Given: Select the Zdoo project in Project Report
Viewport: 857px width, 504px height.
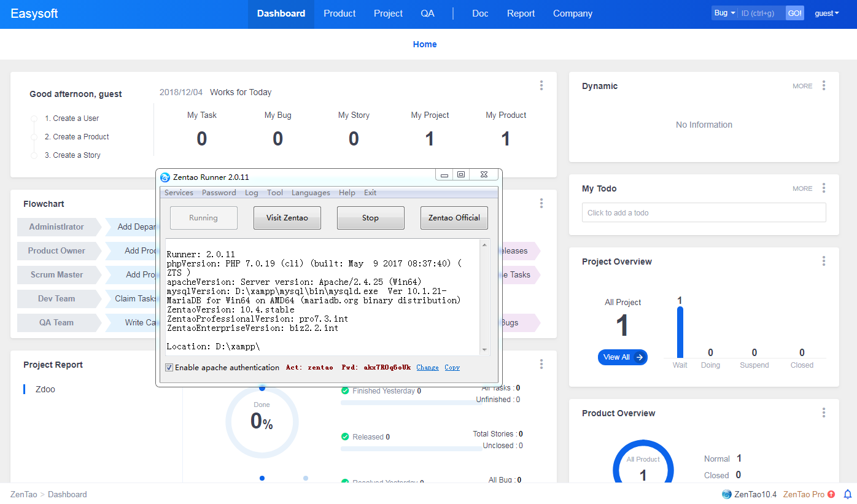Looking at the screenshot, I should click(45, 389).
